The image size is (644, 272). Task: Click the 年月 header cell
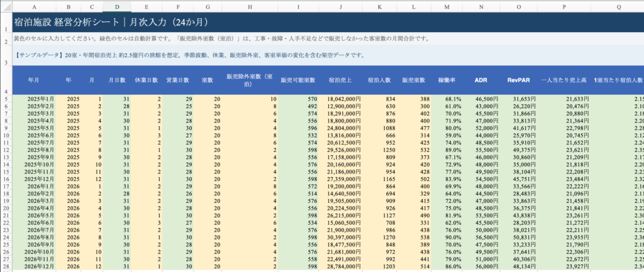[x=34, y=80]
